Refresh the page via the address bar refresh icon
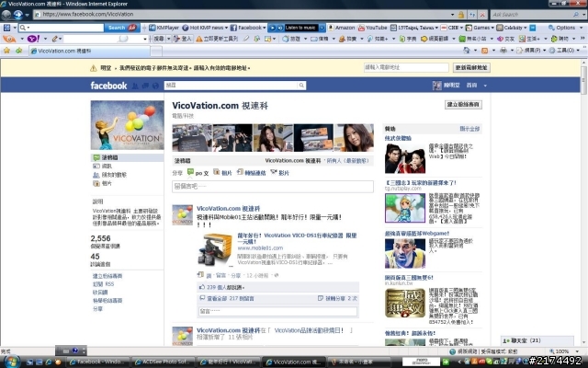 [x=472, y=15]
